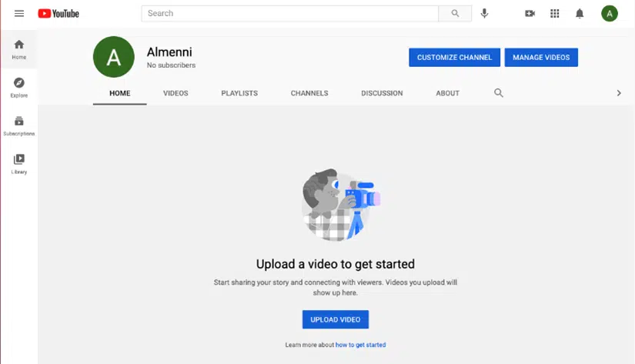Open account menu via top-right avatar

609,13
